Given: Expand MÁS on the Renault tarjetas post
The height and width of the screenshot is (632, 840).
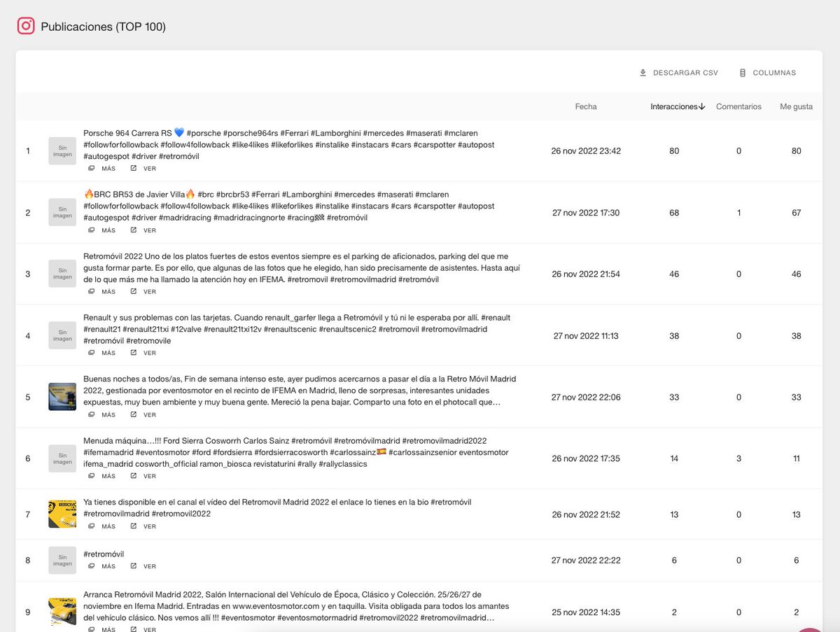Looking at the screenshot, I should coord(101,353).
